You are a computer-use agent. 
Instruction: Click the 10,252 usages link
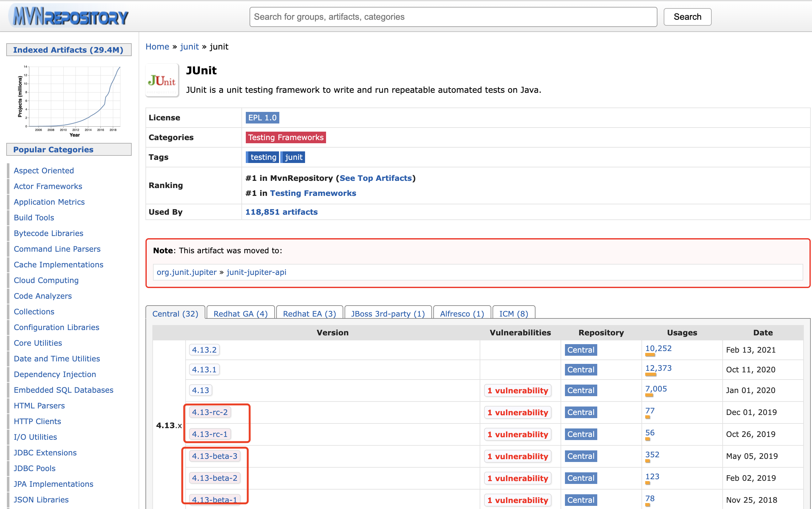click(x=658, y=348)
